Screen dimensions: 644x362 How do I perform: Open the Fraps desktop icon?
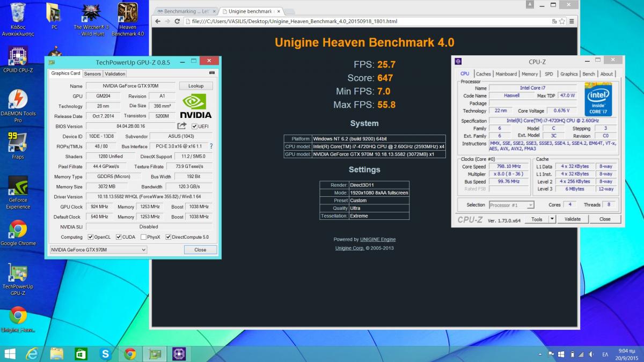click(18, 145)
